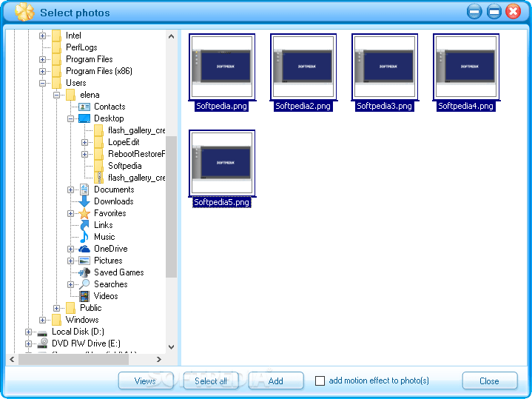Expand the Intel folder node
This screenshot has width=532, height=399.
[42, 36]
